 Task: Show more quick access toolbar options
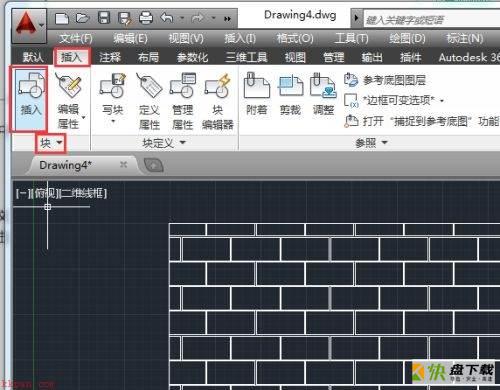click(x=227, y=19)
